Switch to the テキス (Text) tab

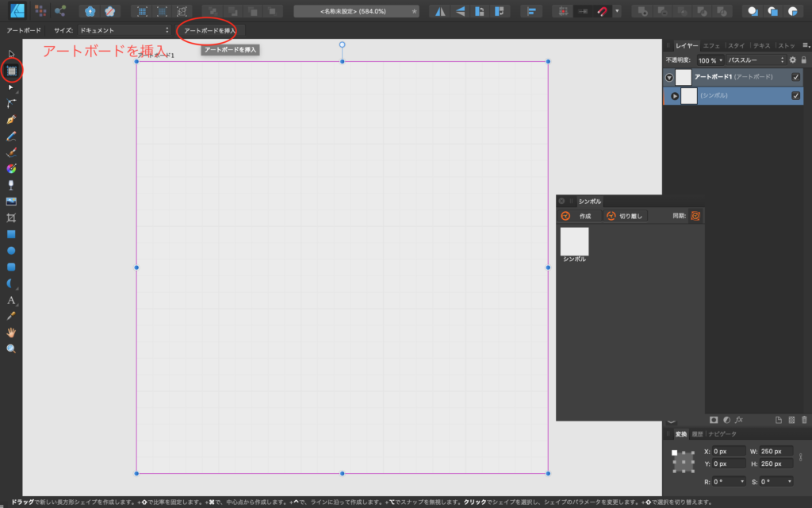pyautogui.click(x=762, y=45)
